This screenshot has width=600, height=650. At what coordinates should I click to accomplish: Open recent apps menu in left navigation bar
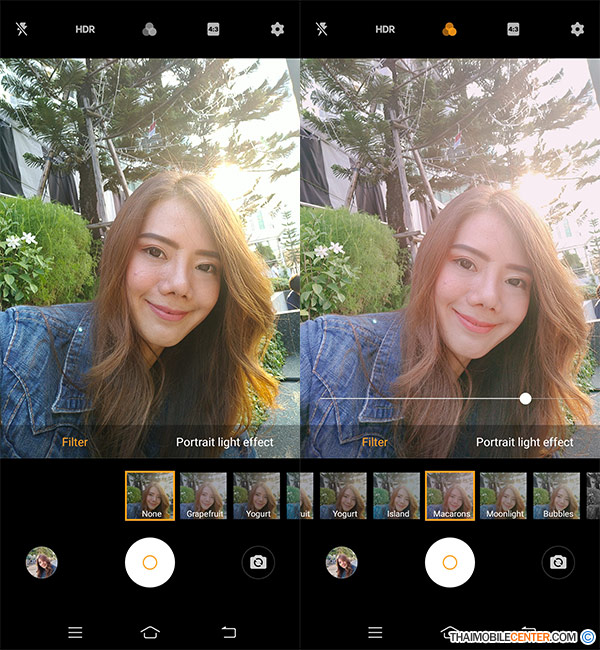[75, 633]
